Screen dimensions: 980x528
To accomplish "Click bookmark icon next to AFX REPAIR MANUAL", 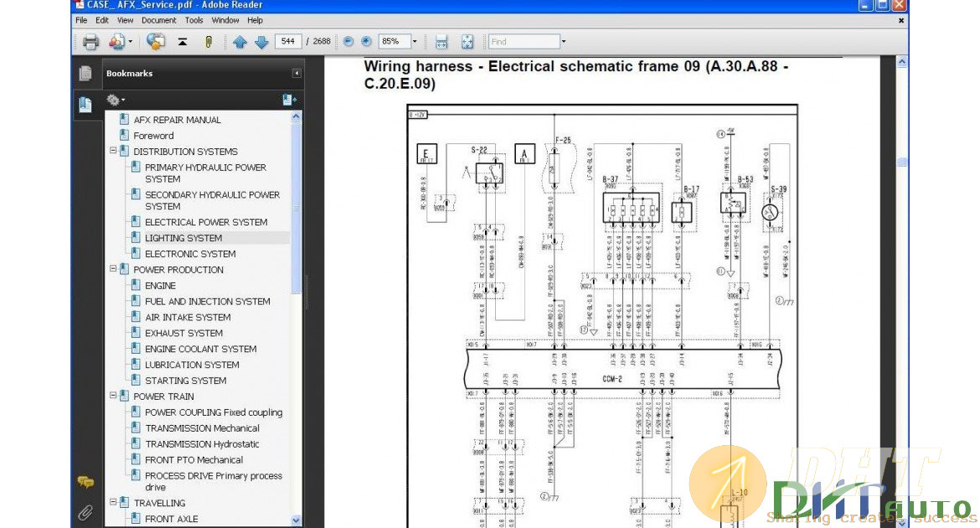I will [x=124, y=119].
